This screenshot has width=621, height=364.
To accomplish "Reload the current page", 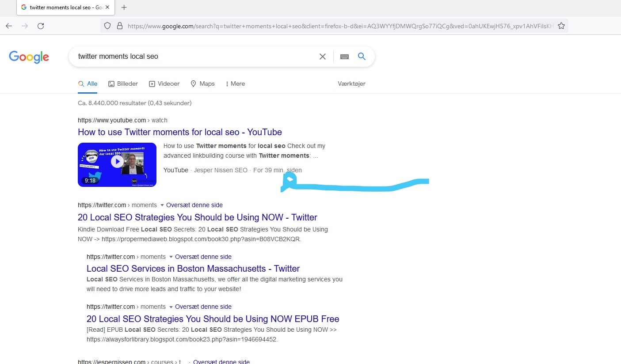I will (41, 26).
